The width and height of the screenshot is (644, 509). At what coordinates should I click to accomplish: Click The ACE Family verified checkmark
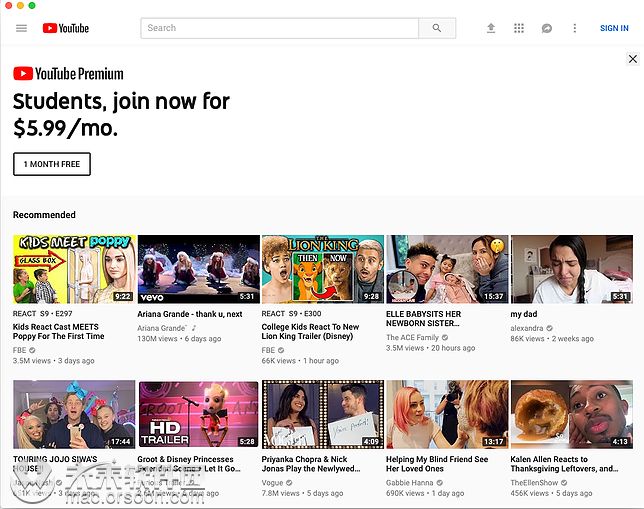pos(445,337)
